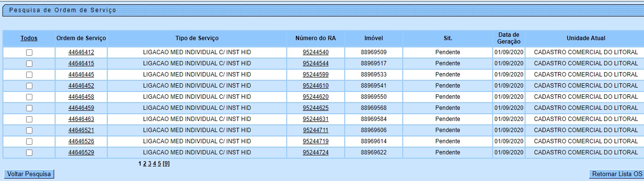
Task: Select imóvel value 88969568
Action: click(x=374, y=108)
